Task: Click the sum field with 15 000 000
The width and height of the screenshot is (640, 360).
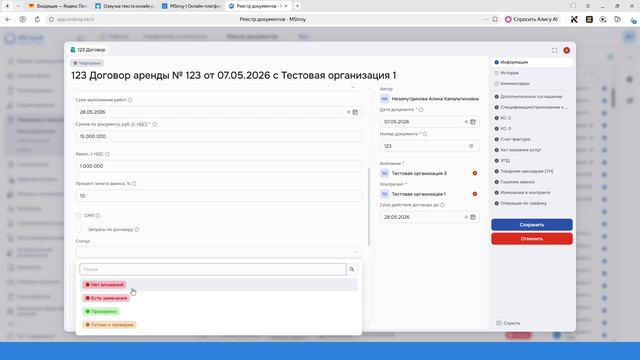Action: (218, 136)
